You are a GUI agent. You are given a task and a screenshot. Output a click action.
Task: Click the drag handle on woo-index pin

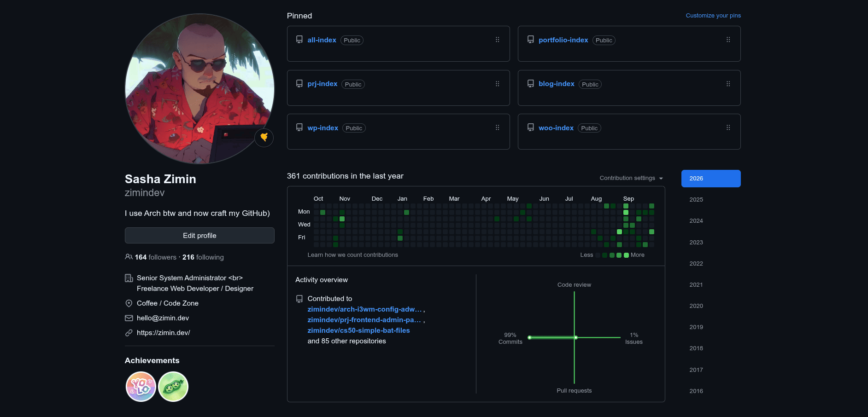pos(728,127)
